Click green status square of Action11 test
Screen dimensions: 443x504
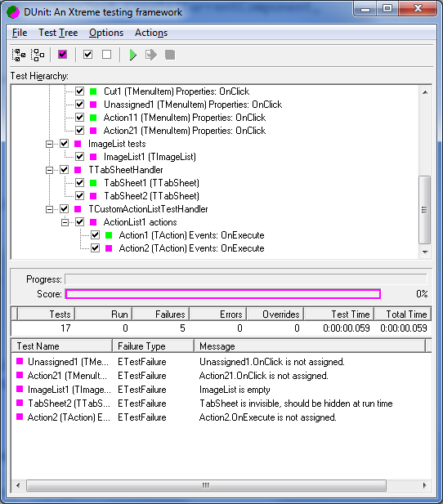(x=93, y=118)
